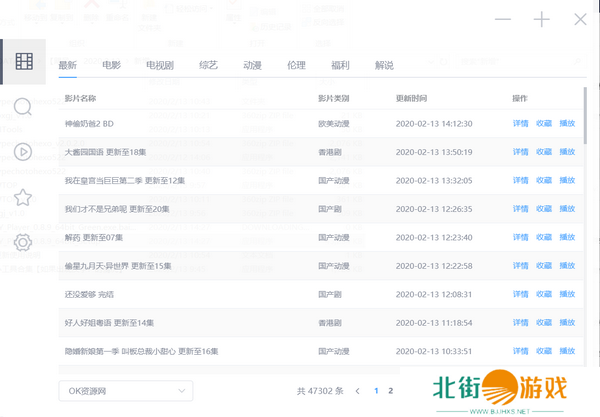Maximize window with plus icon
600x417 pixels.
541,20
